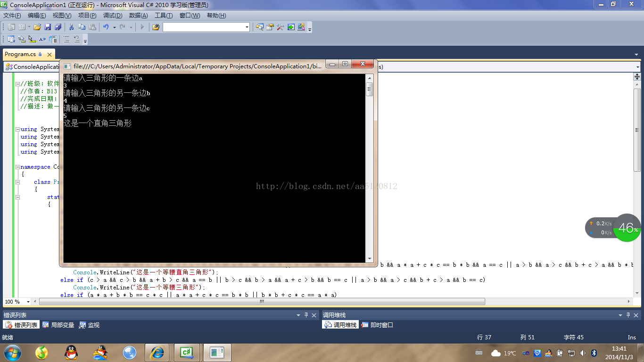Click the code editor horizontal scrollbar thumb
This screenshot has height=362, width=644.
262,302
